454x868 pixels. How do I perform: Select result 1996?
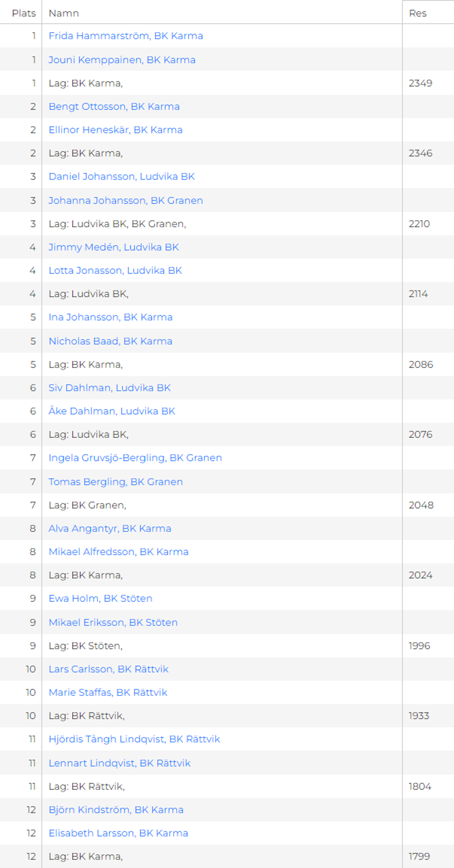[420, 645]
